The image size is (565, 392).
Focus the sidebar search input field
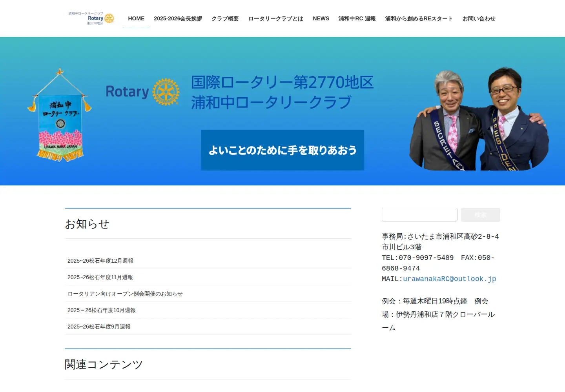coord(419,215)
